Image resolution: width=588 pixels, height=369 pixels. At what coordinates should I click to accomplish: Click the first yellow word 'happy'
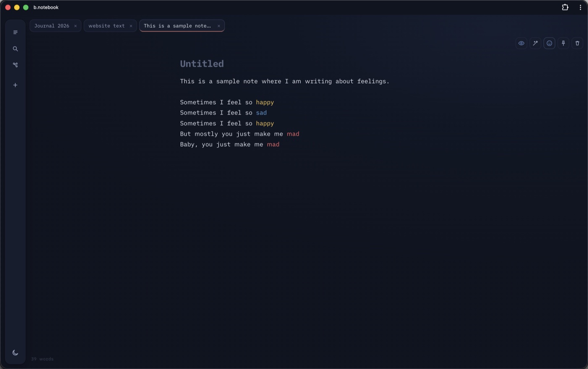tap(265, 102)
